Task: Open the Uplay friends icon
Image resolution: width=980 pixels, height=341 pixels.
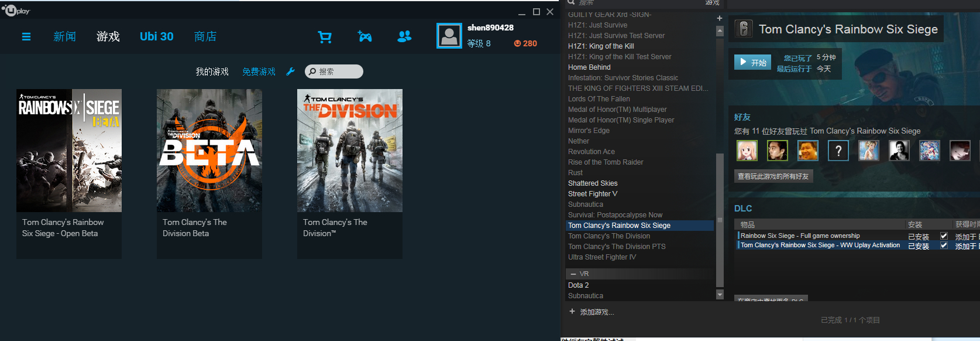Action: tap(404, 36)
